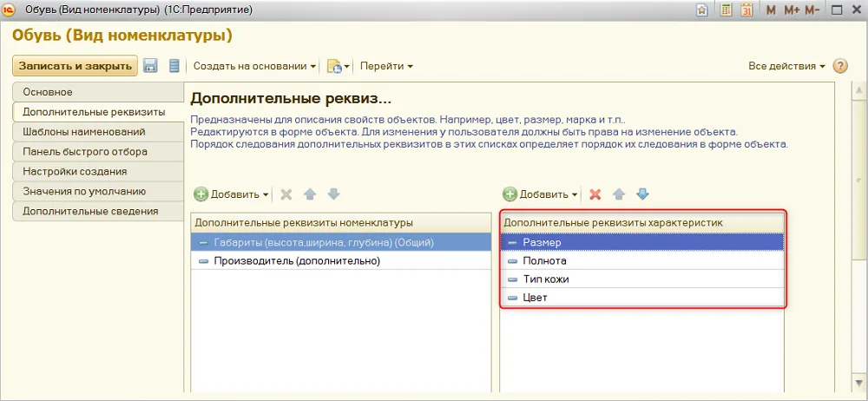The image size is (868, 401).
Task: Delete selected characteristic attribute with red X
Action: click(x=595, y=194)
